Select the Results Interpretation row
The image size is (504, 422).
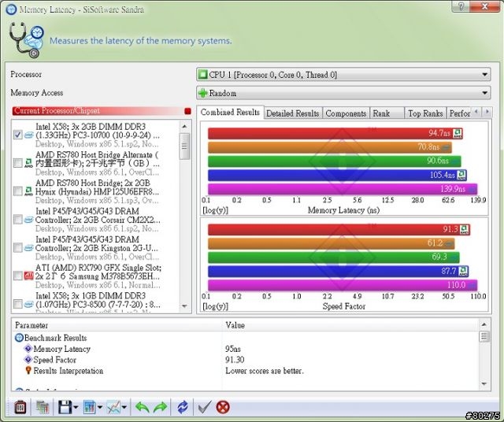(246, 371)
